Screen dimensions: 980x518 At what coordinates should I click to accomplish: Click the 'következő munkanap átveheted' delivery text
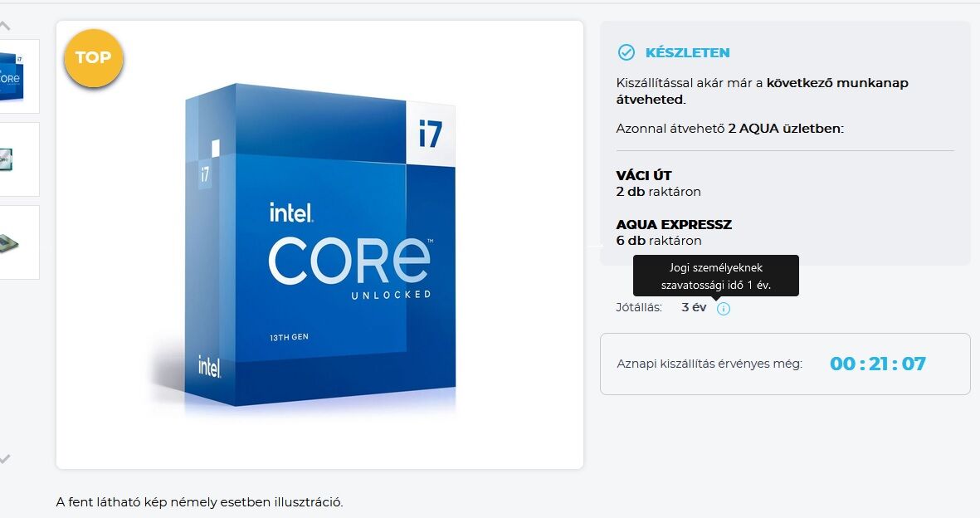[x=762, y=91]
